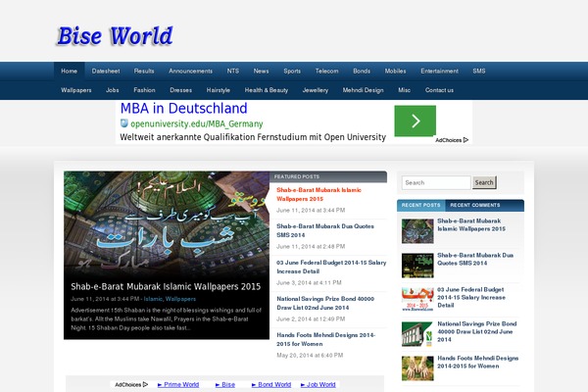Open the Dresses menu item
Viewport: 588px width, 392px height.
[x=180, y=90]
